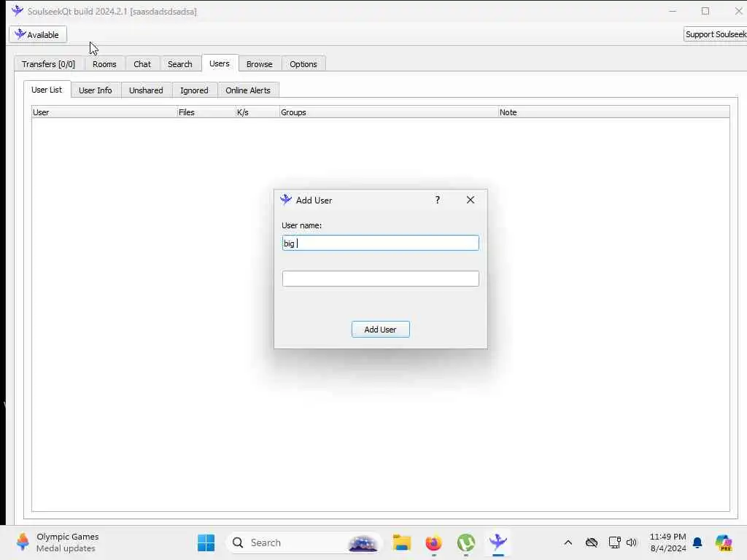Sort by the Note column header
The width and height of the screenshot is (747, 560).
tap(614, 112)
